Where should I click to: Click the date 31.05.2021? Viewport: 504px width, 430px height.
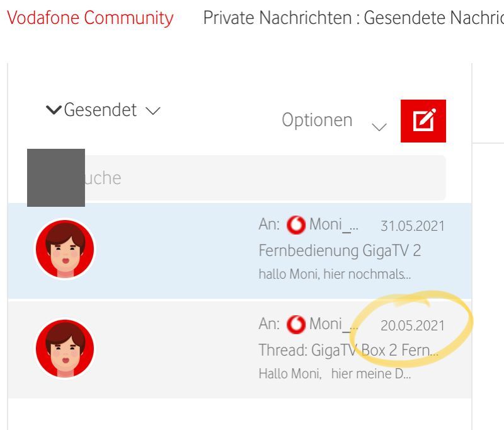coord(413,226)
